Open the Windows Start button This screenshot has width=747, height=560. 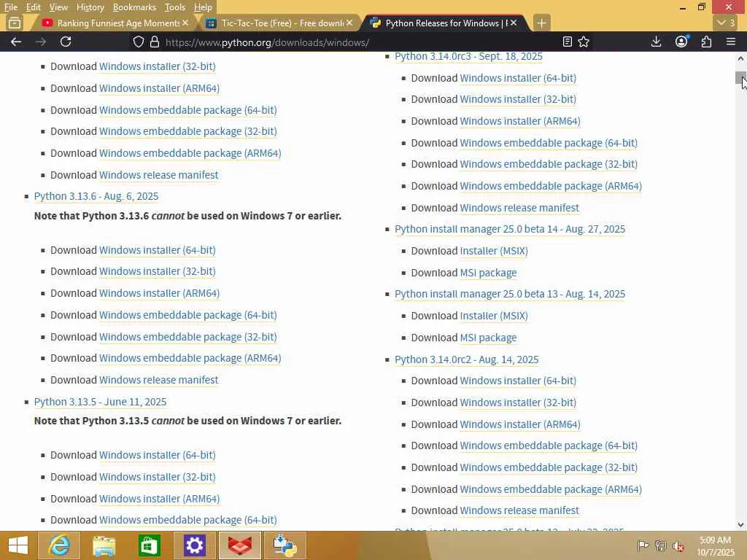[x=18, y=545]
